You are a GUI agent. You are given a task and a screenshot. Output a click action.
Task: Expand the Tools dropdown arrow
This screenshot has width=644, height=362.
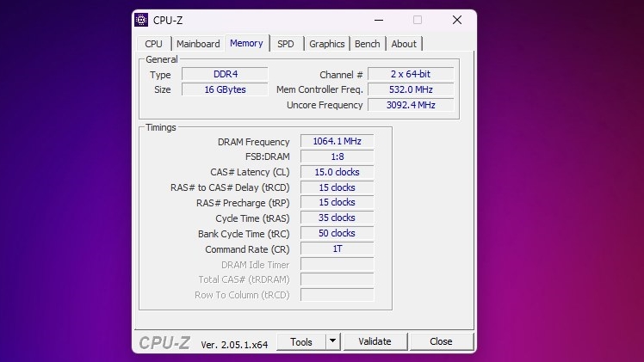click(x=333, y=341)
